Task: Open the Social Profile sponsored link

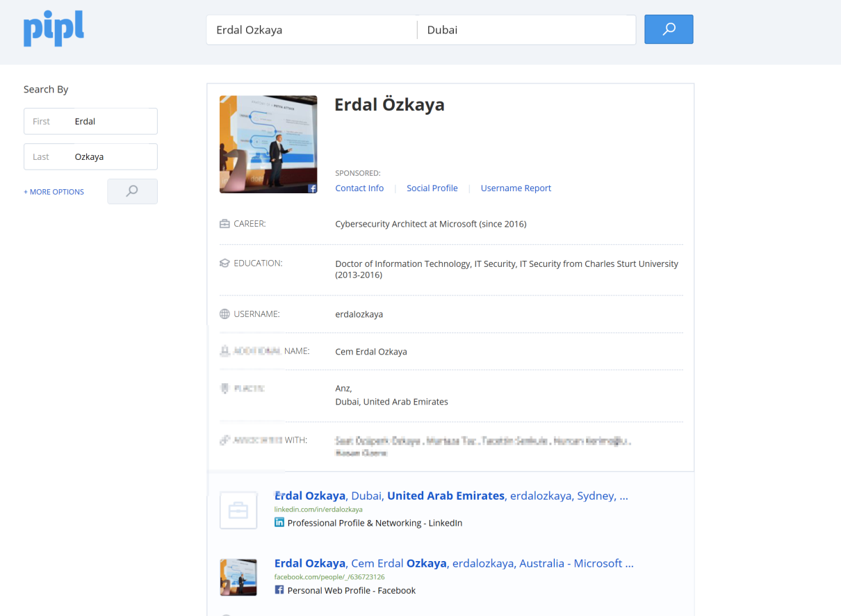Action: (432, 188)
